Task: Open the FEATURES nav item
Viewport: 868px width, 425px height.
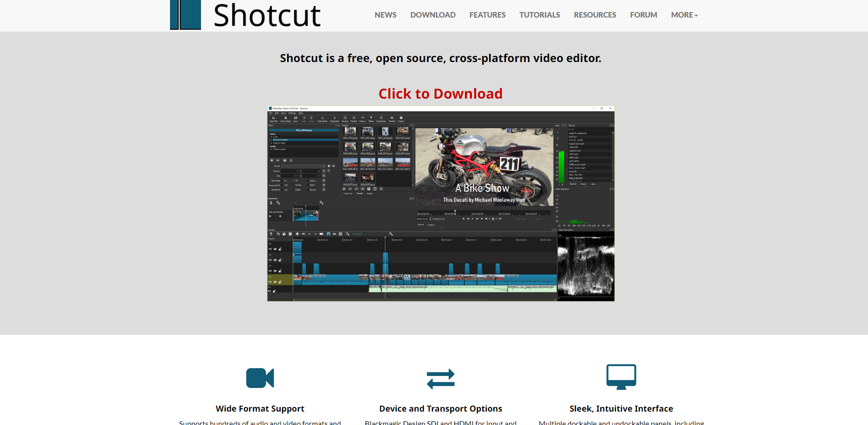Action: (487, 15)
